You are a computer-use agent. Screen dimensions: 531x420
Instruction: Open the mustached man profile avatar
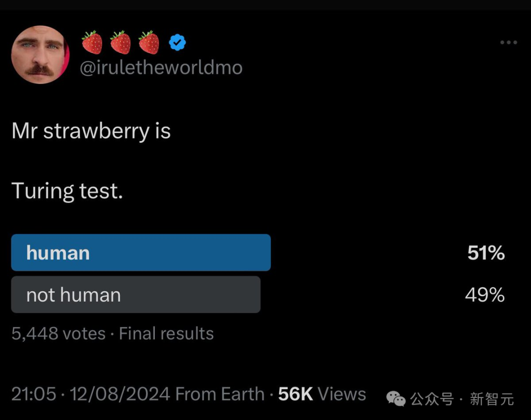40,55
